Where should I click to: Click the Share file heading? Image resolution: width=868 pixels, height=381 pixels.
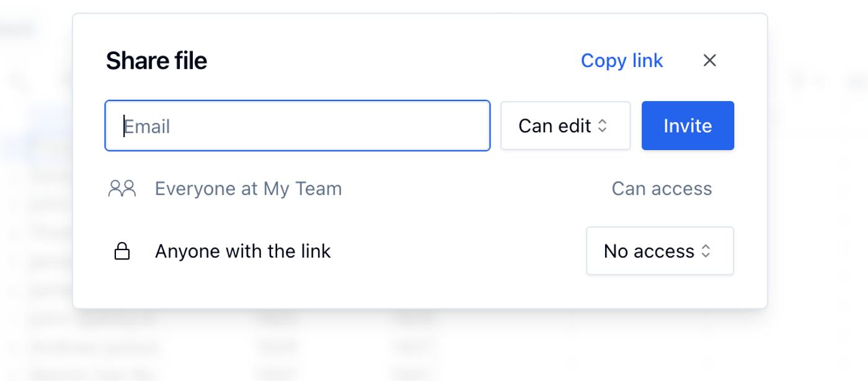click(156, 61)
